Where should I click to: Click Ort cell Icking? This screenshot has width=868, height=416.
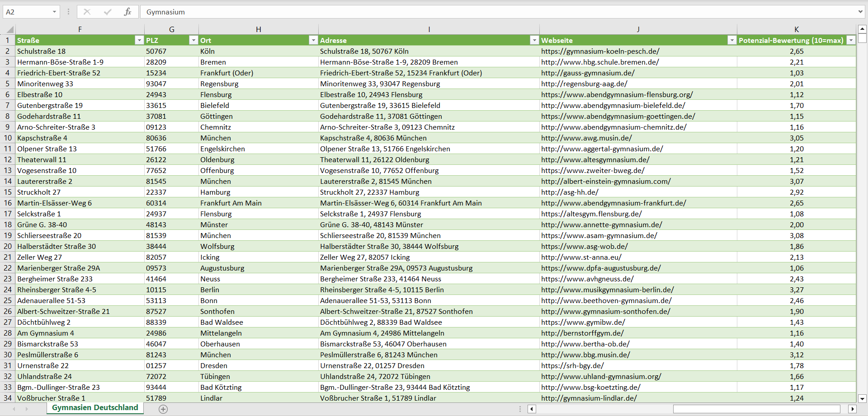[x=258, y=257]
